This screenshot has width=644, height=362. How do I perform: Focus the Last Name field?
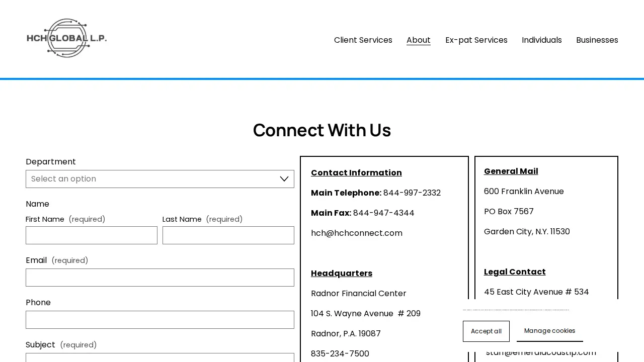(228, 235)
